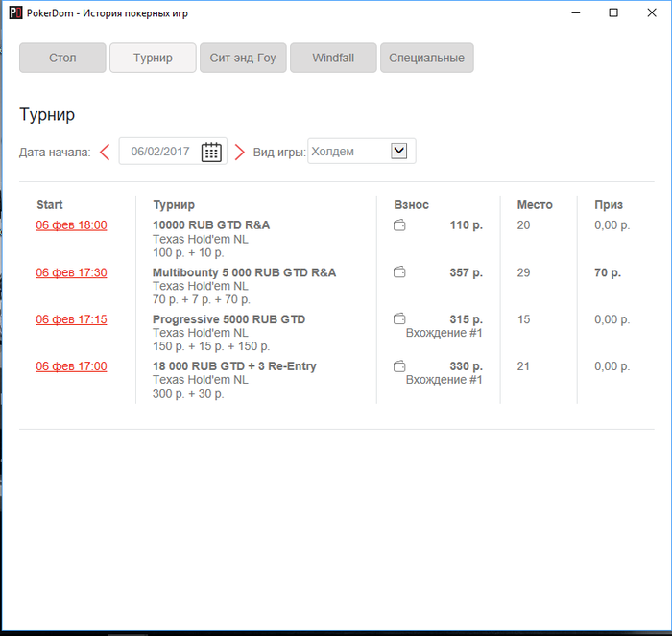Switch to the Специальные tab
672x636 pixels.
[427, 58]
